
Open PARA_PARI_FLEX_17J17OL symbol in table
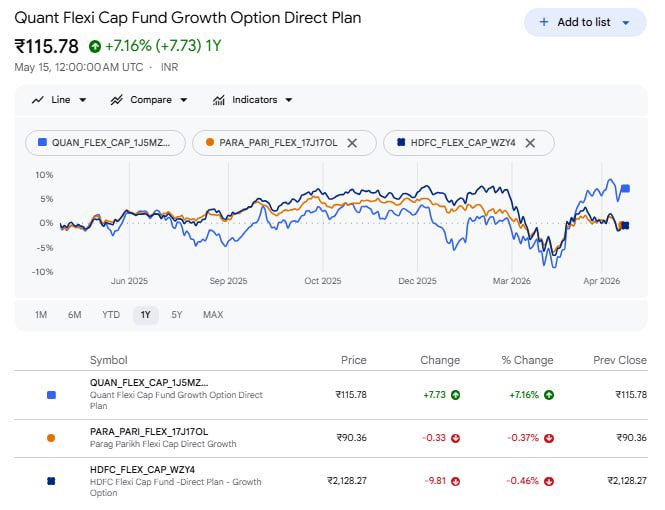coord(149,432)
